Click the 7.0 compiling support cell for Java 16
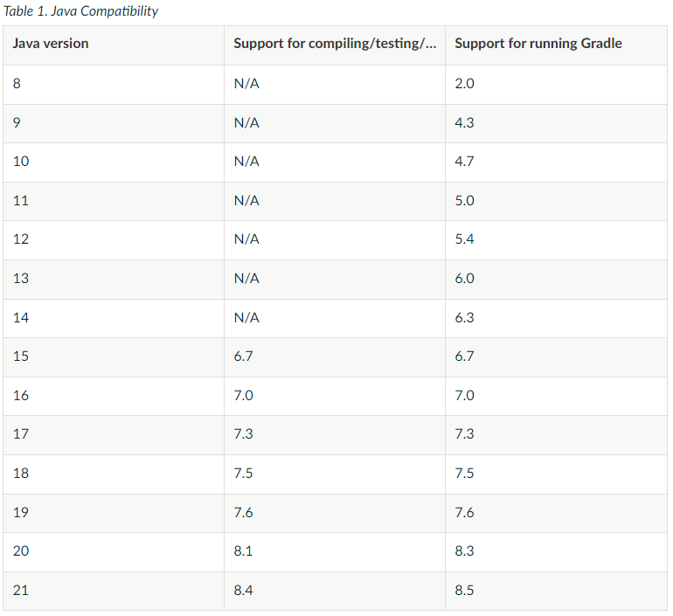This screenshot has height=616, width=673. click(335, 396)
